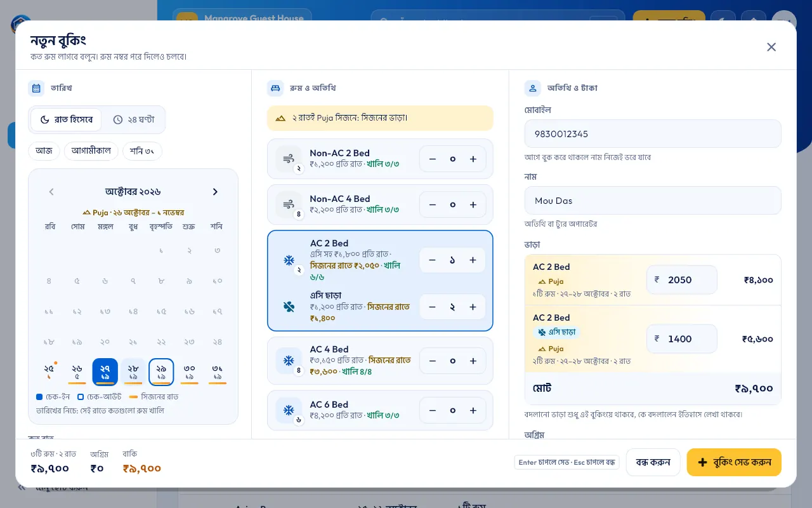Edit the mobile number field
This screenshot has height=508, width=812.
653,134
